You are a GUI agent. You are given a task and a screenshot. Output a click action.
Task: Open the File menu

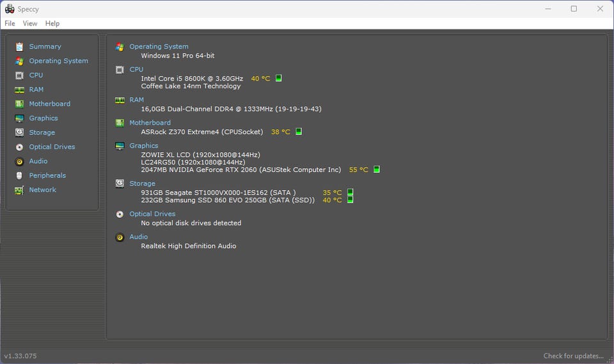click(x=10, y=24)
